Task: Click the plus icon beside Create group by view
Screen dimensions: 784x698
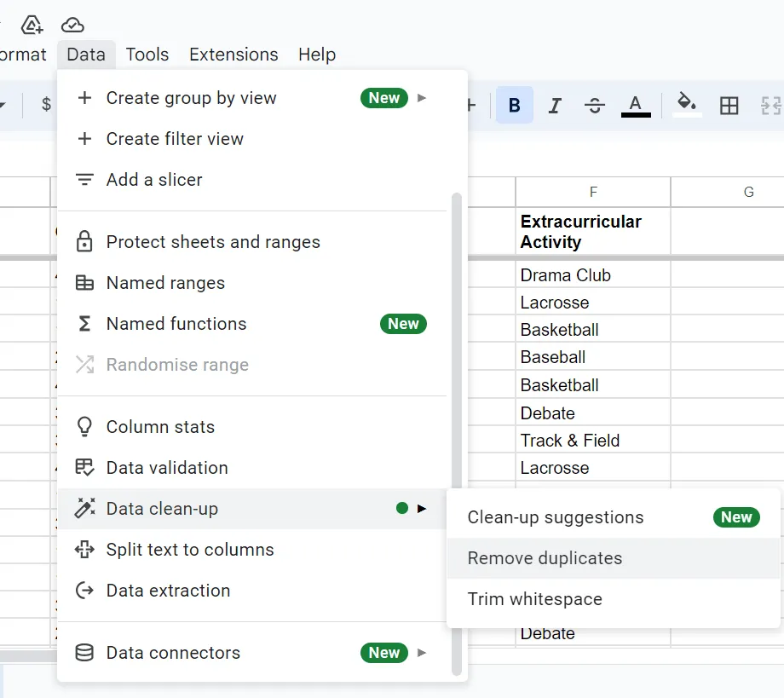Action: [84, 97]
